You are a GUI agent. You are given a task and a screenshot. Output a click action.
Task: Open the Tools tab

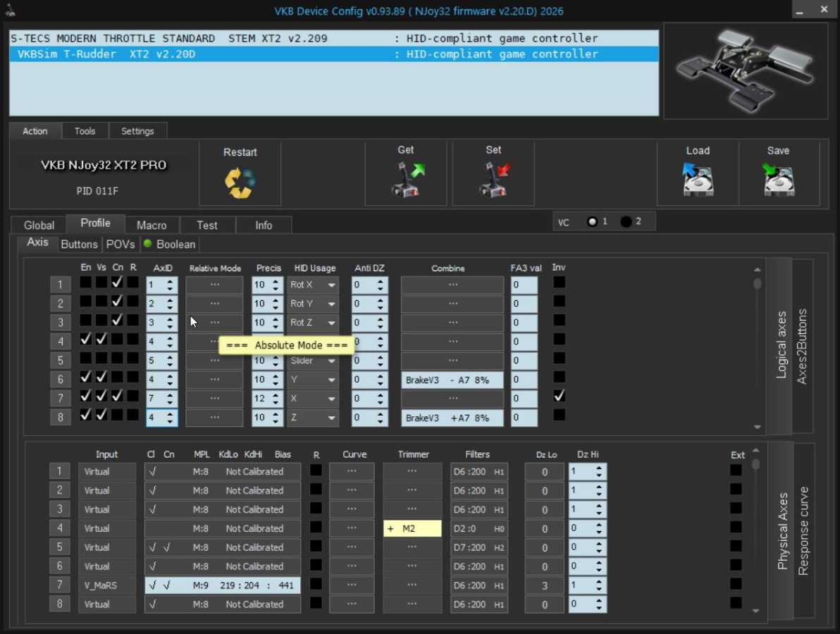[x=85, y=131]
